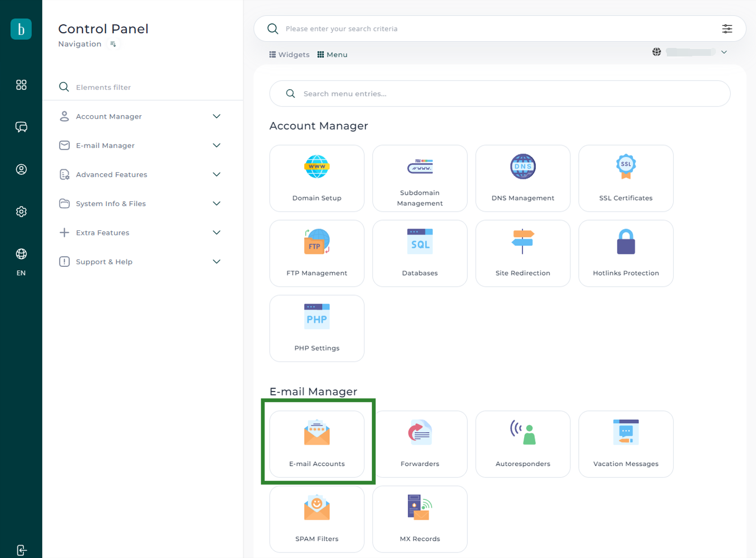Open the E-mail Accounts tile
The image size is (756, 558).
coord(317,444)
